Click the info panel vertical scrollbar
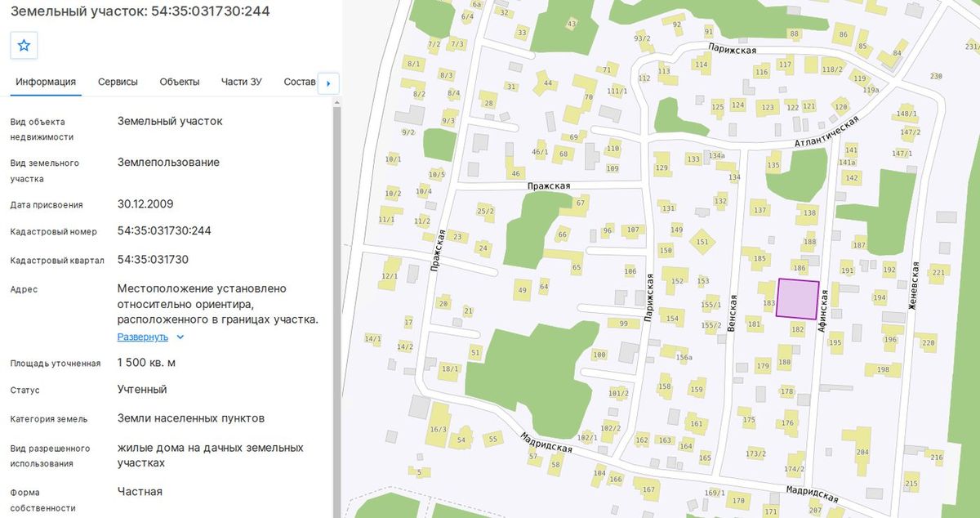Image resolution: width=980 pixels, height=518 pixels. pyautogui.click(x=336, y=306)
